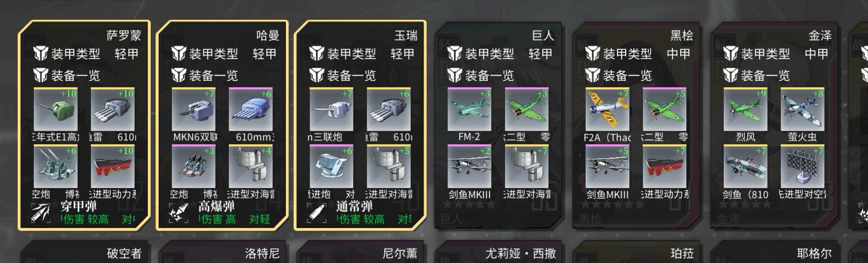Click the 穿甲弹 ammo icon on 萨罗蒙's card
868x263 pixels.
pos(41,213)
